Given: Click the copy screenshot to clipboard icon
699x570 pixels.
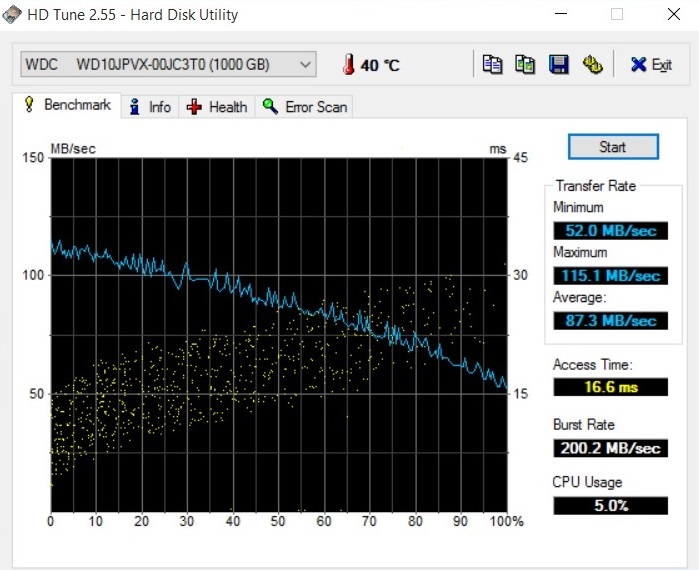Looking at the screenshot, I should point(525,64).
